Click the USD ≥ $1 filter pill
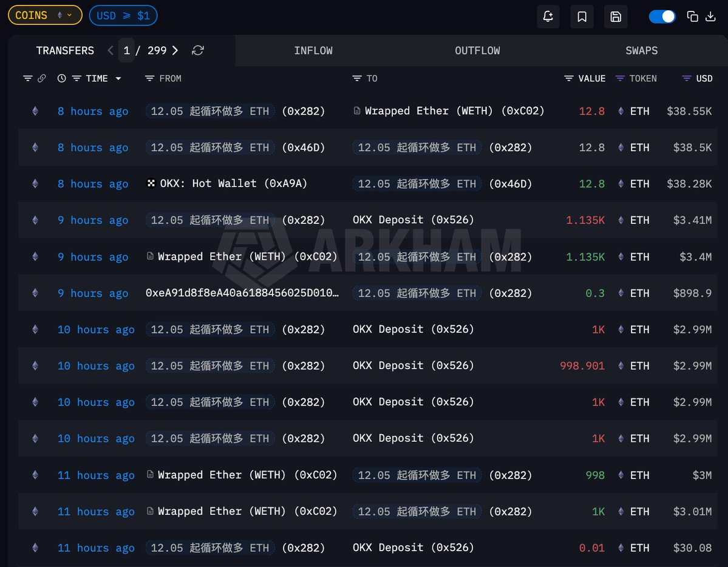728x567 pixels. (123, 15)
